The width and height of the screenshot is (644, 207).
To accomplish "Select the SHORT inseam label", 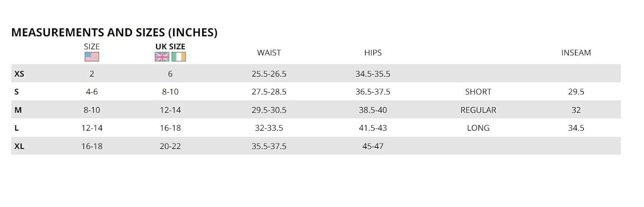I will [478, 92].
